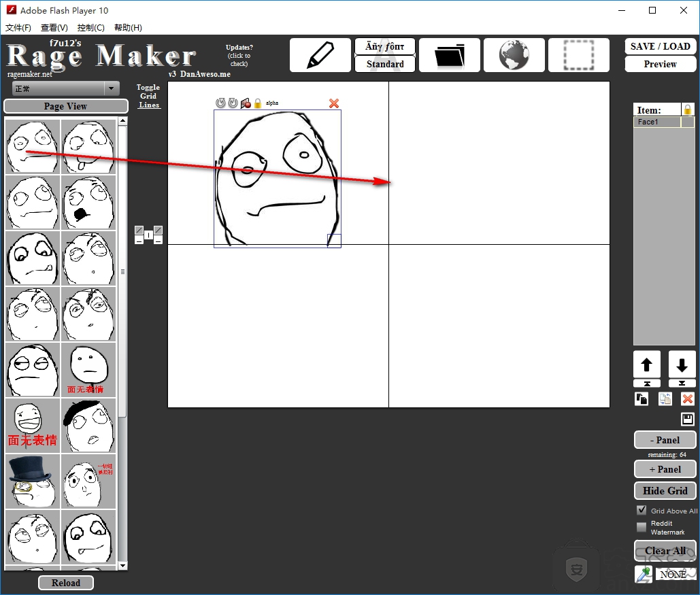Image resolution: width=700 pixels, height=595 pixels.
Task: Rotate selected face counterclockwise
Action: pyautogui.click(x=220, y=103)
